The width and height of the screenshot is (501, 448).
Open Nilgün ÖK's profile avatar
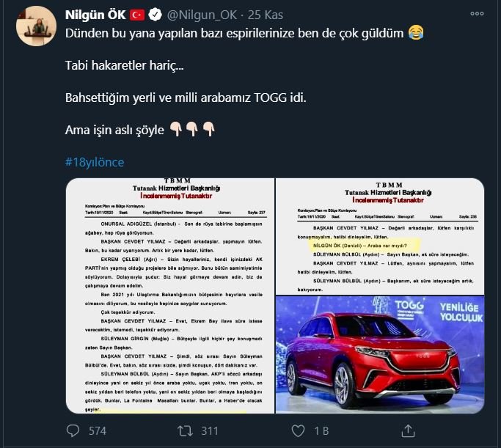click(x=37, y=26)
